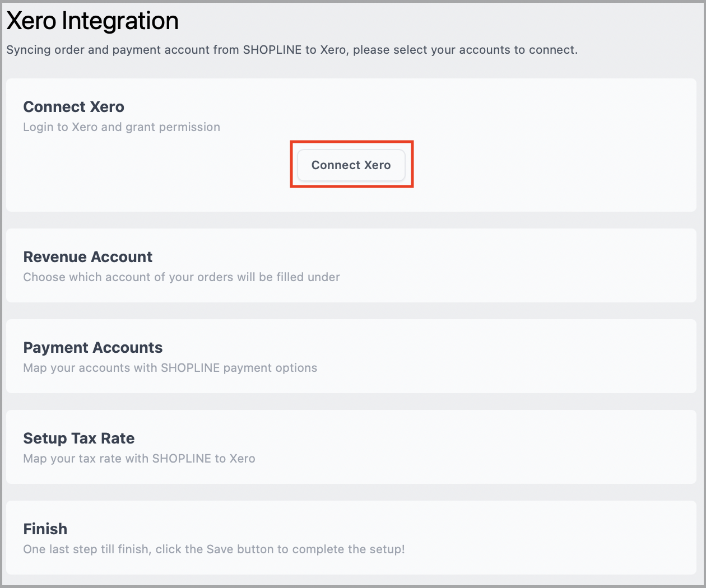Click the Revenue Account heading text
The height and width of the screenshot is (588, 706).
coord(87,256)
